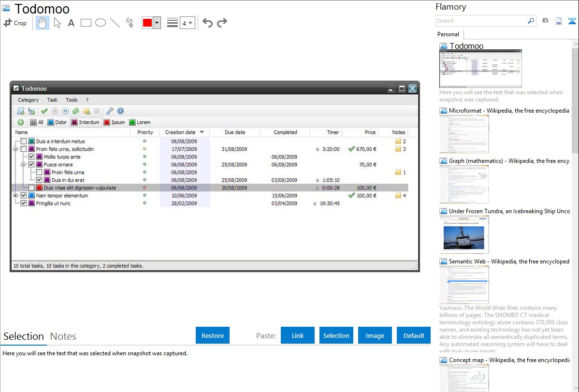Open the ? help menu
The width and height of the screenshot is (579, 392).
[87, 100]
